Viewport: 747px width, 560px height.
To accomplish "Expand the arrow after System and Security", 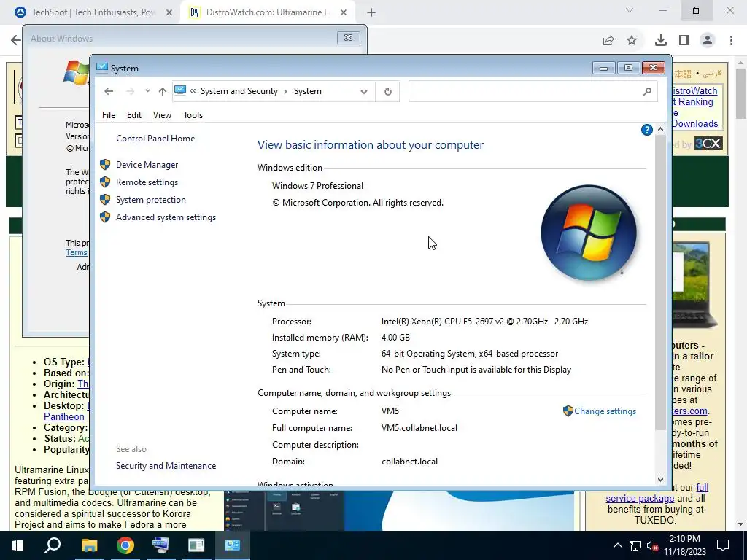I will tap(285, 91).
